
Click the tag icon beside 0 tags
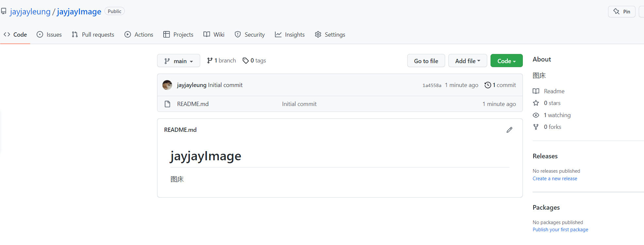pos(246,61)
